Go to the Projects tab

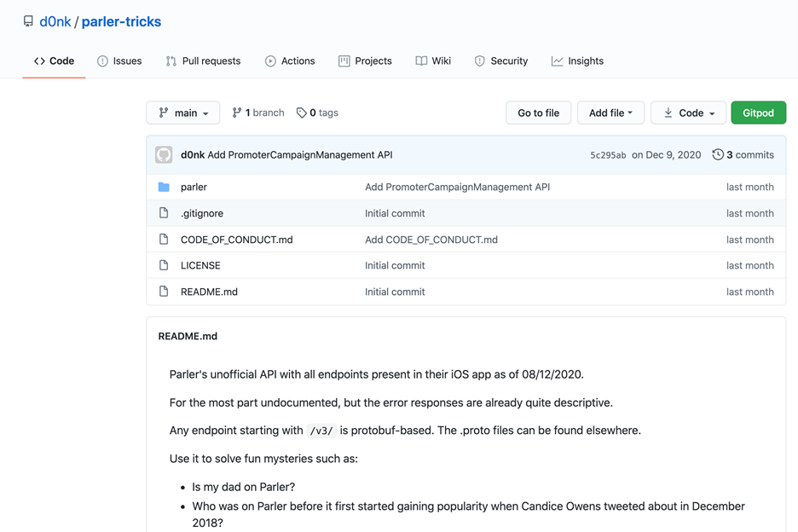[x=366, y=61]
